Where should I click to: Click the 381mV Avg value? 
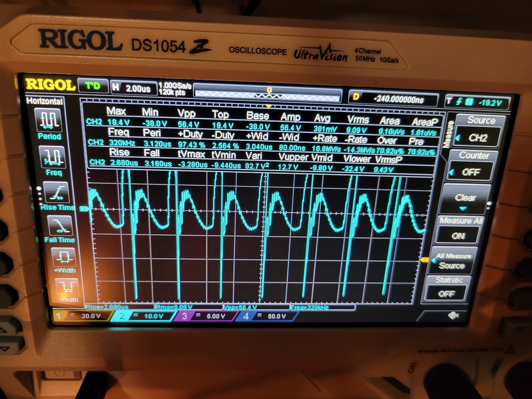[x=325, y=129]
